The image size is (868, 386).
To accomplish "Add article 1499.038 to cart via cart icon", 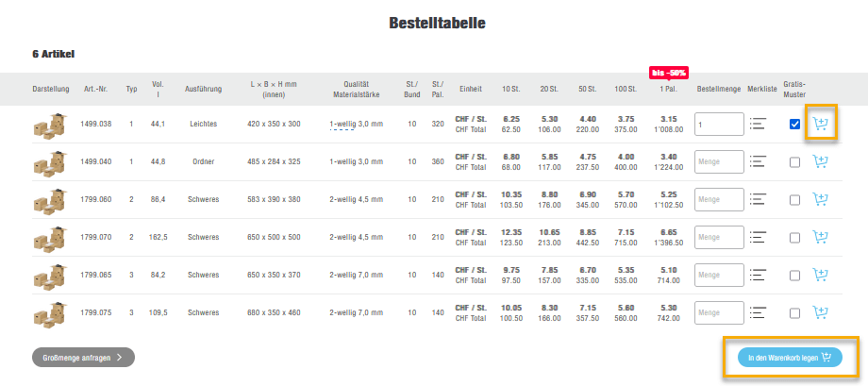I will tap(820, 124).
